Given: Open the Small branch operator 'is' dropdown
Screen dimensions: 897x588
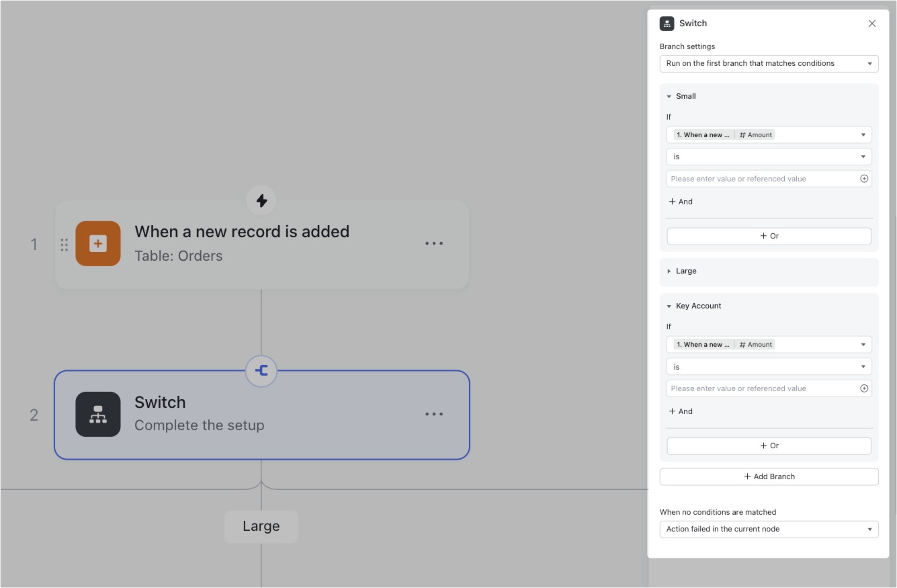Looking at the screenshot, I should click(769, 157).
